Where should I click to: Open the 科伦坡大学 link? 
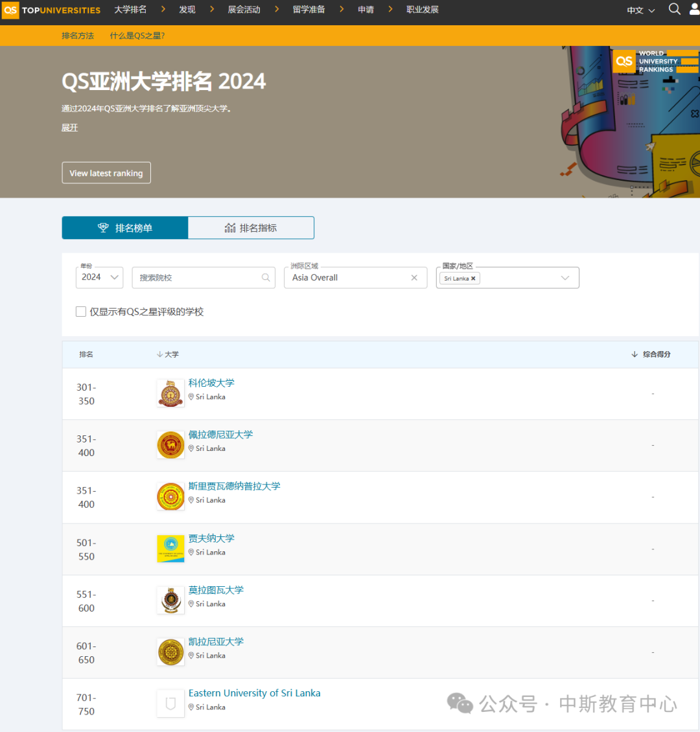tap(211, 383)
